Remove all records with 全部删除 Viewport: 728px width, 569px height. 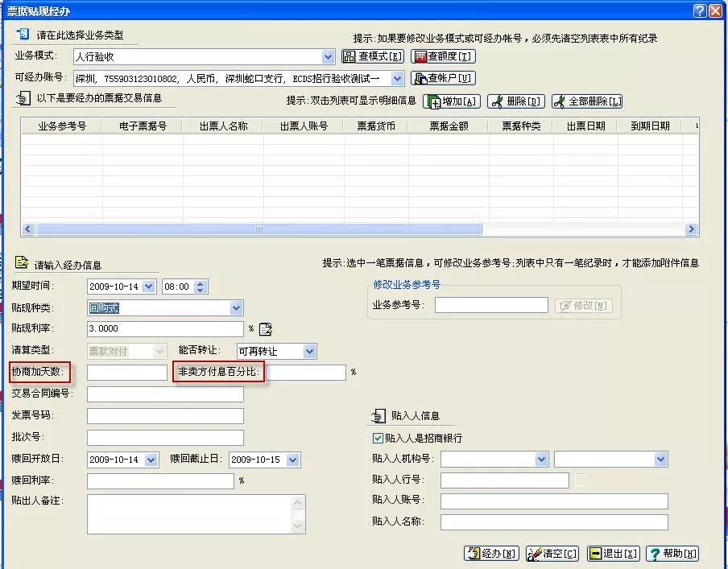pos(587,101)
